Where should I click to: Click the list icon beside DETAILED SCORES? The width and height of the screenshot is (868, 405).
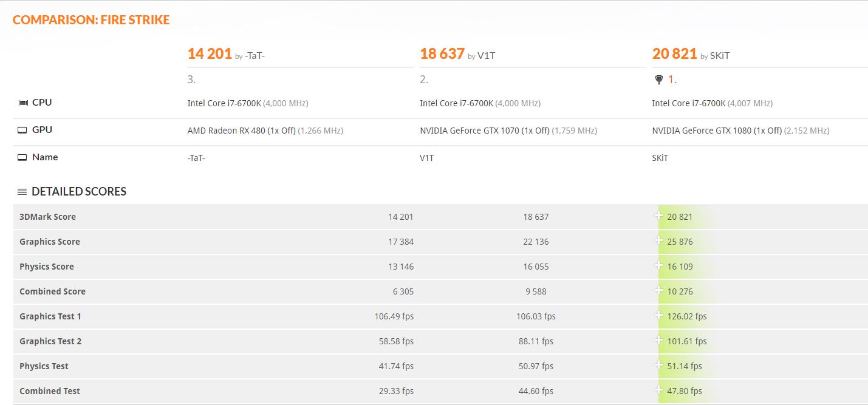pos(22,192)
